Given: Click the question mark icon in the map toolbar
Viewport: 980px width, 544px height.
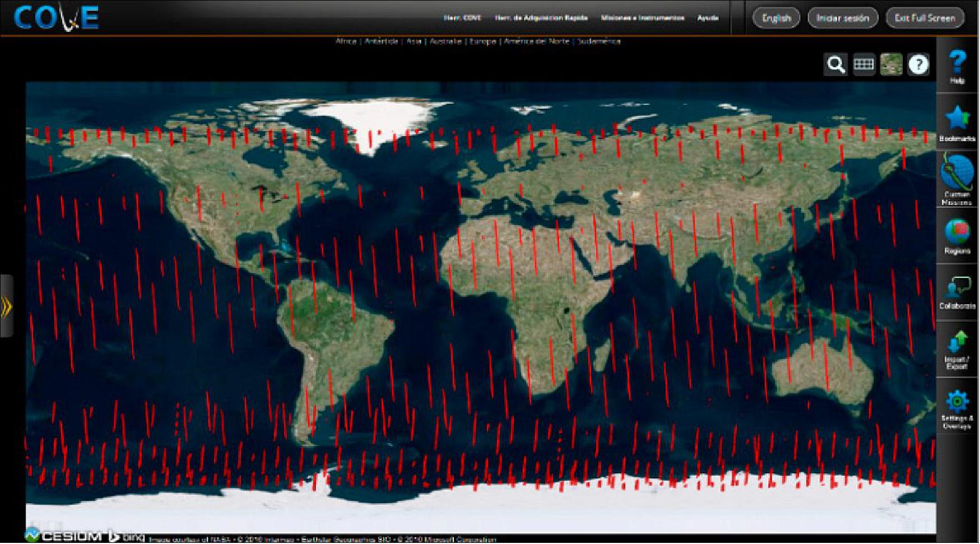Looking at the screenshot, I should (918, 64).
